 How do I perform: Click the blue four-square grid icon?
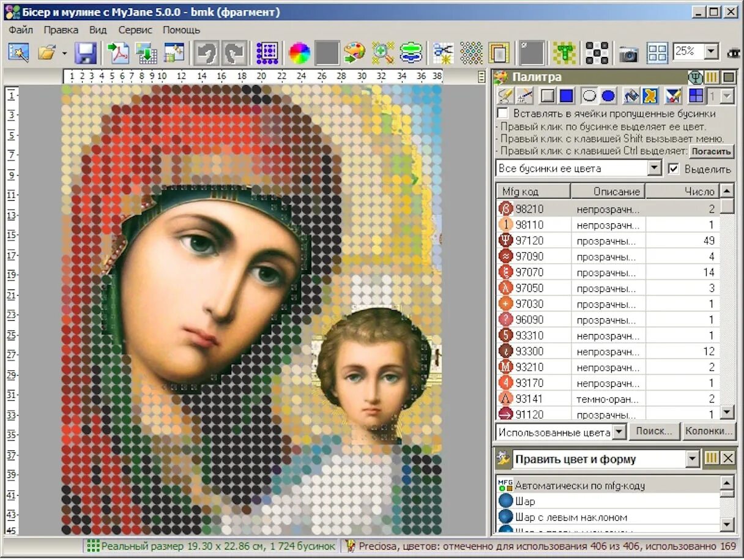[x=696, y=95]
